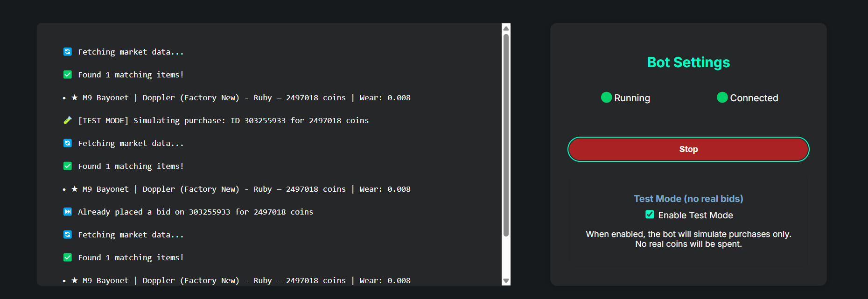Click the green check icon on the second Found 1 matching items line
868x299 pixels.
pos(68,166)
